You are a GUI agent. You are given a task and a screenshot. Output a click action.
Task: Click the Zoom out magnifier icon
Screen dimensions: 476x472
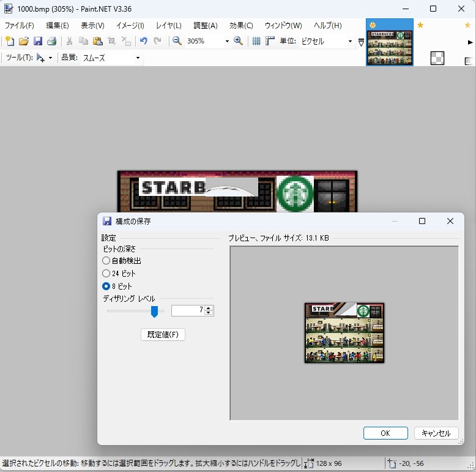point(177,41)
